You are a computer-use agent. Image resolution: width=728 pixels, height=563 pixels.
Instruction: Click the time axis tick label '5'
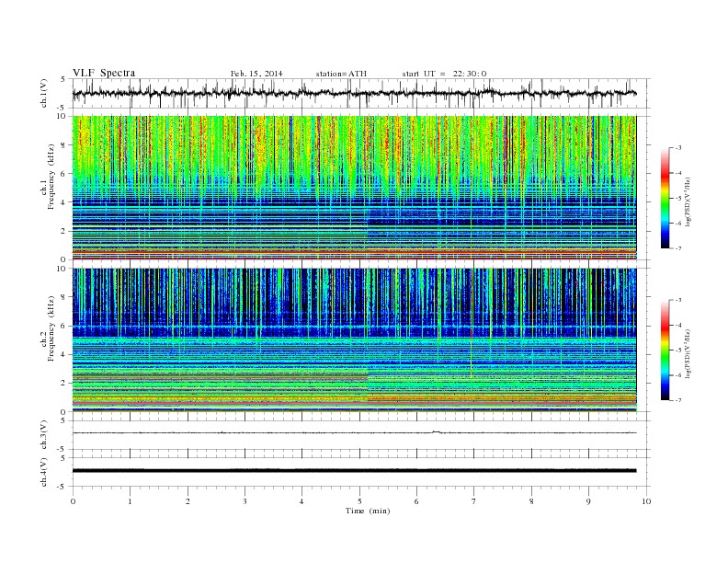pyautogui.click(x=359, y=501)
